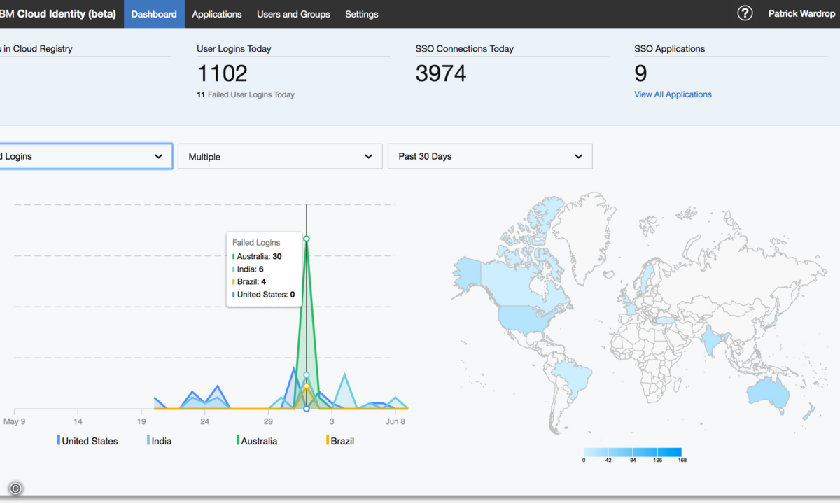Click the 168 scale value

pos(682,461)
